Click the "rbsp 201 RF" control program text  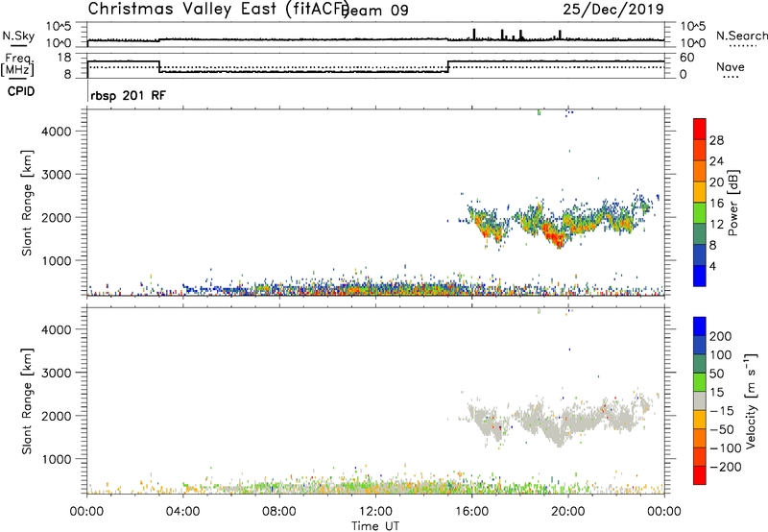point(129,95)
